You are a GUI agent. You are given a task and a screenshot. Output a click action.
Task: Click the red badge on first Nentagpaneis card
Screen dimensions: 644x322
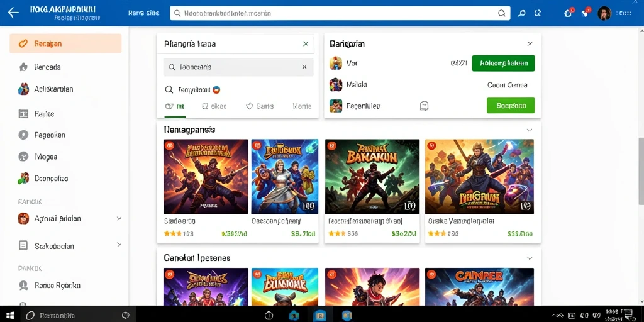coord(168,145)
